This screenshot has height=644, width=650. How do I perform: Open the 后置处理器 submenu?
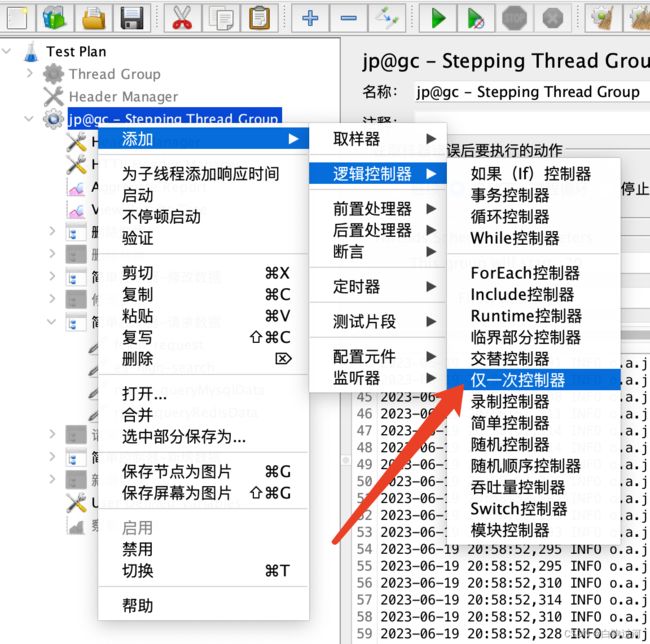(x=378, y=230)
